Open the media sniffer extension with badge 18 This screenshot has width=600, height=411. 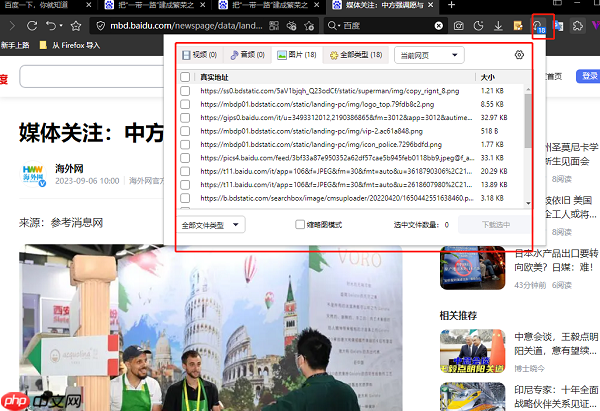[539, 26]
